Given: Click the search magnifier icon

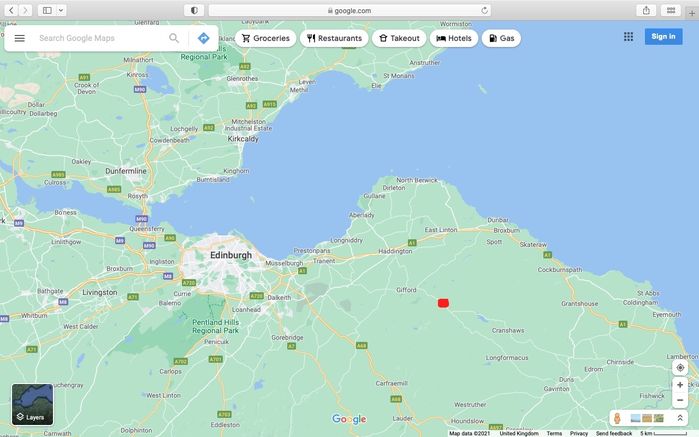Looking at the screenshot, I should [x=174, y=38].
